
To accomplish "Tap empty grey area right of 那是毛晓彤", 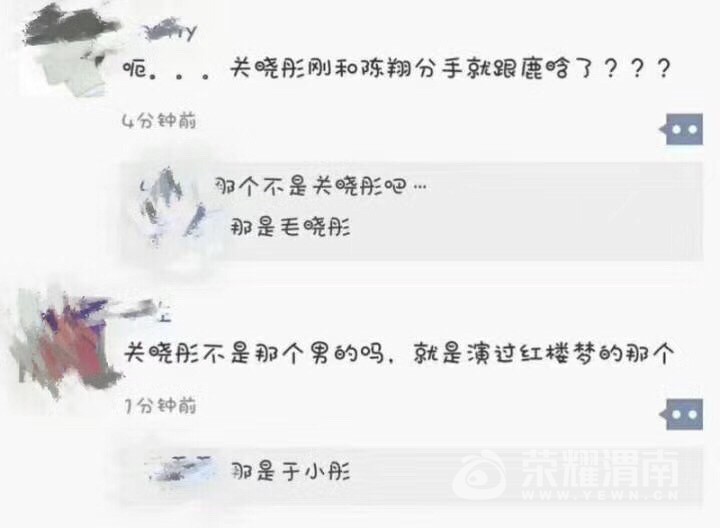I will (526, 227).
